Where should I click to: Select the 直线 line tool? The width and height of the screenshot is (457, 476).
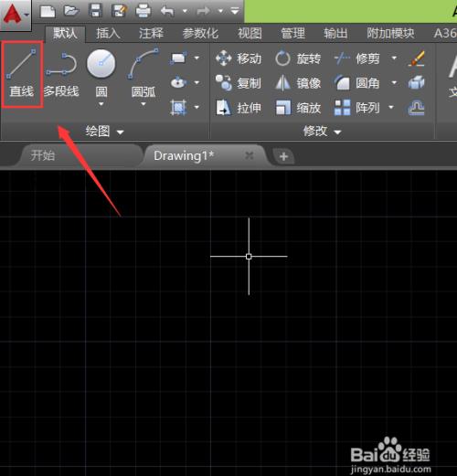[x=21, y=74]
